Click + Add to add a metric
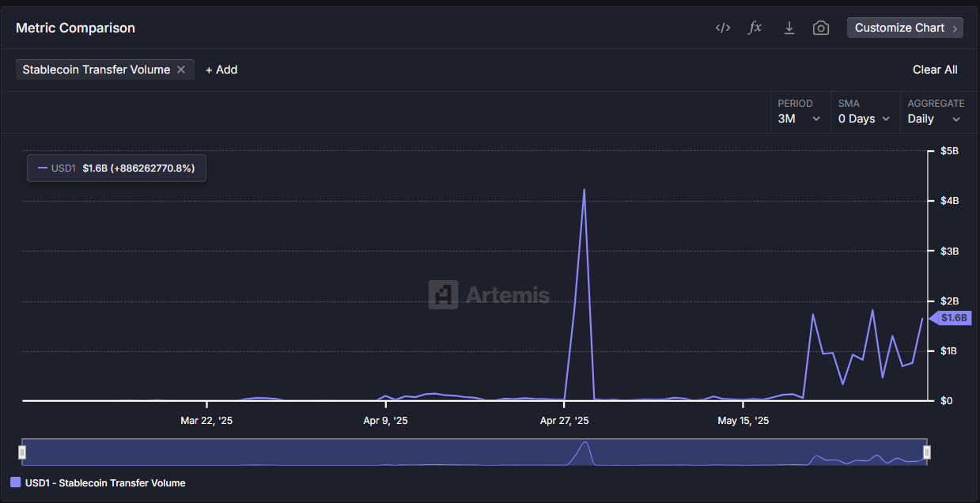 (221, 70)
